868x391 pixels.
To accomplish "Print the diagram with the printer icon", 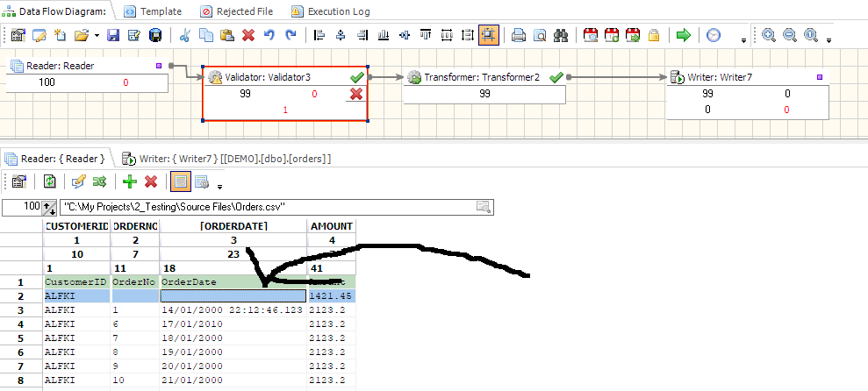I will [518, 35].
